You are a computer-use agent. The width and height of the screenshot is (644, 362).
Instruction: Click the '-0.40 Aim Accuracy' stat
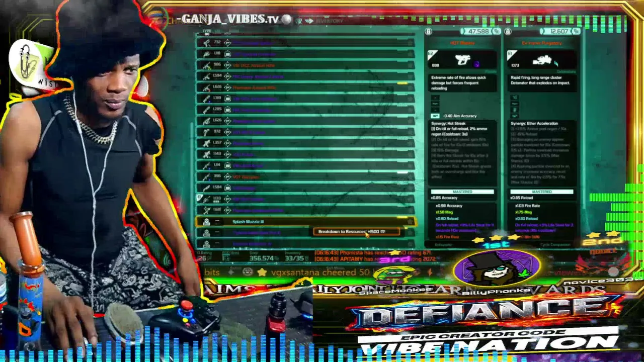point(459,116)
